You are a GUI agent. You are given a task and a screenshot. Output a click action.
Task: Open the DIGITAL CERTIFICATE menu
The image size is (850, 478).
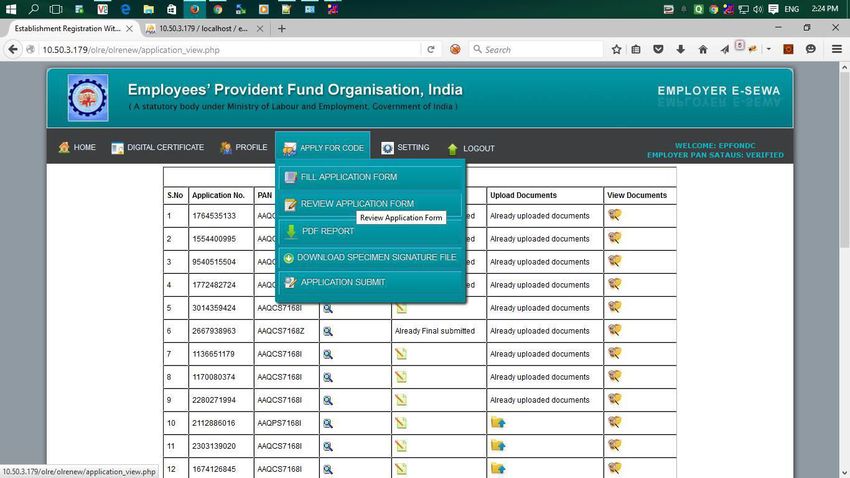click(158, 147)
